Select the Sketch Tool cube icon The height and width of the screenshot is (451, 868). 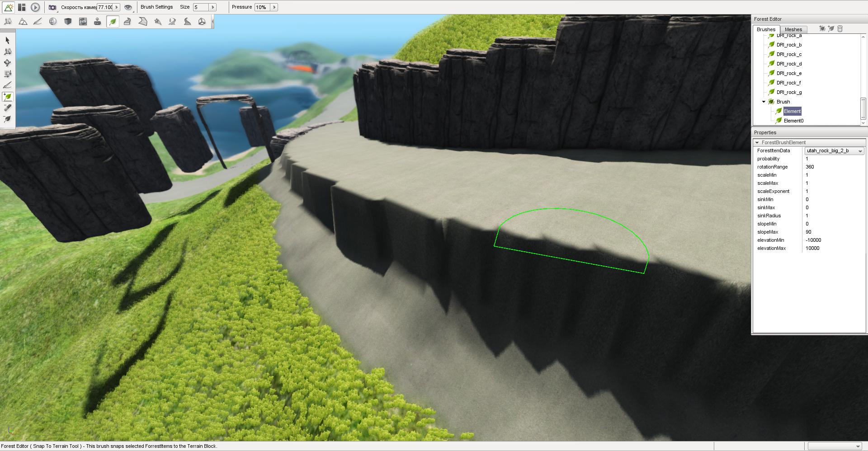68,21
